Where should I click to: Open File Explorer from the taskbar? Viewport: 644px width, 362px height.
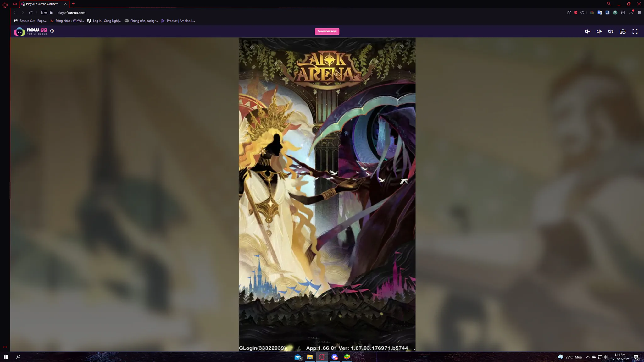(310, 357)
